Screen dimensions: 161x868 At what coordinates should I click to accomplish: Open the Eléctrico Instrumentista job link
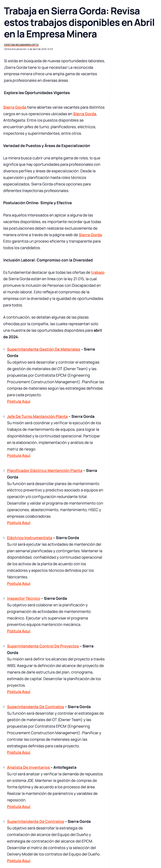click(x=30, y=538)
